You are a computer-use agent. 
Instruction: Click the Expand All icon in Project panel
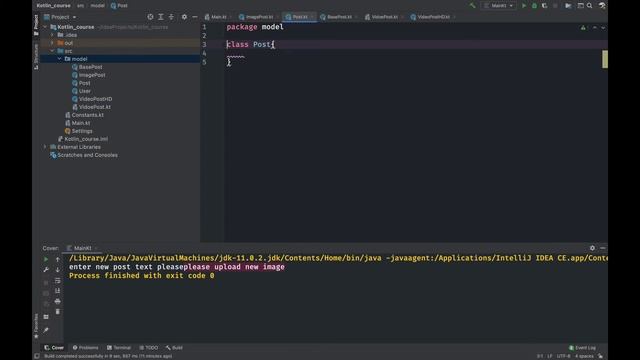click(x=161, y=17)
